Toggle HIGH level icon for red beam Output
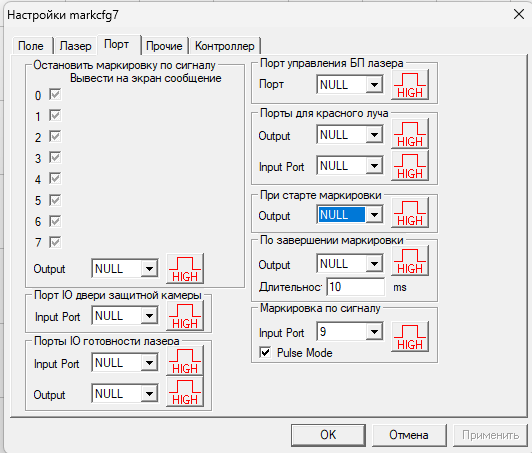 click(x=410, y=134)
